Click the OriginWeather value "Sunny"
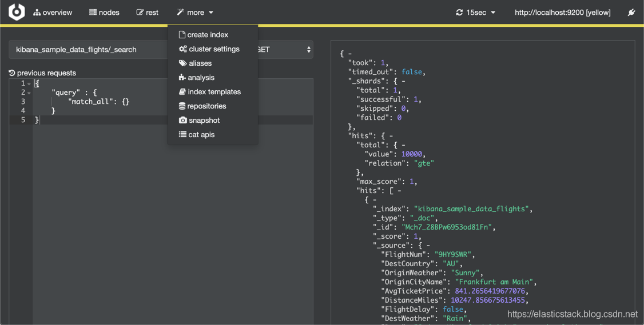 tap(466, 272)
